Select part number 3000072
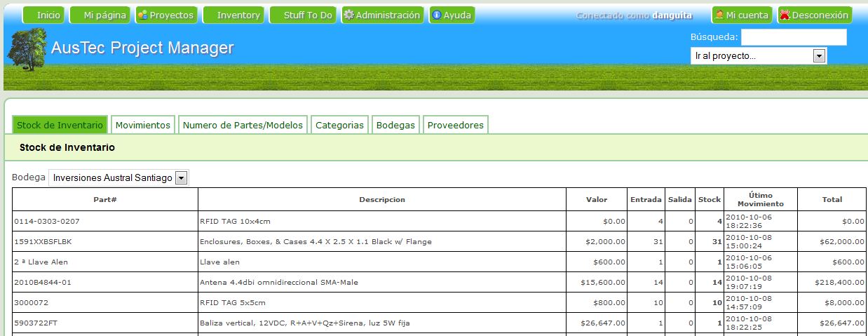Viewport: 868px width, 336px height. click(x=30, y=303)
